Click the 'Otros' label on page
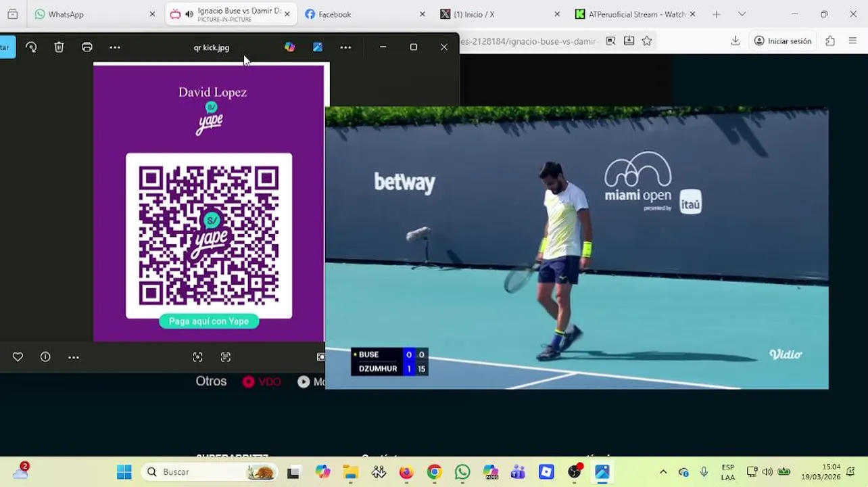This screenshot has width=868, height=487. (211, 381)
